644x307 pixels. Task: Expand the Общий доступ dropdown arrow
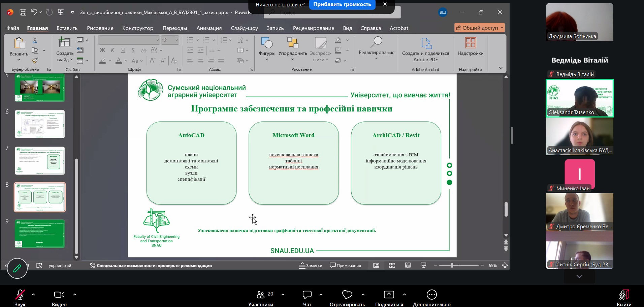click(502, 28)
